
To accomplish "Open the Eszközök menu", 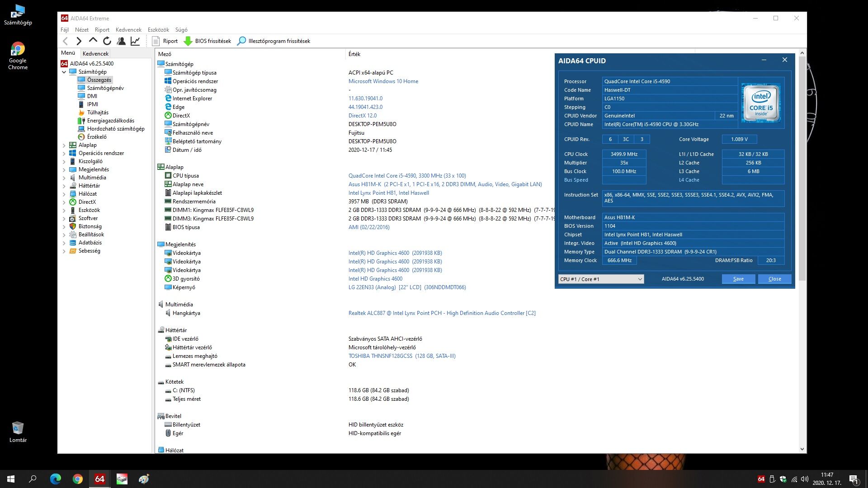I will point(158,30).
